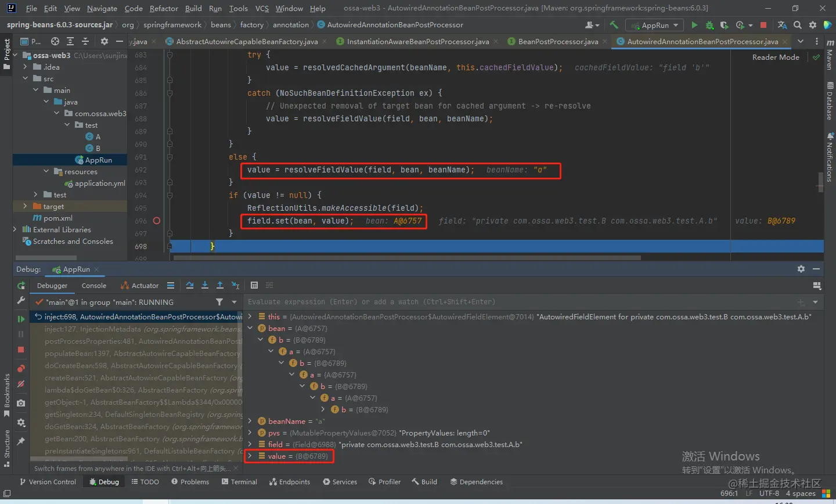Open the translate plugin icon
Viewport: 836px width, 504px height.
(x=782, y=25)
